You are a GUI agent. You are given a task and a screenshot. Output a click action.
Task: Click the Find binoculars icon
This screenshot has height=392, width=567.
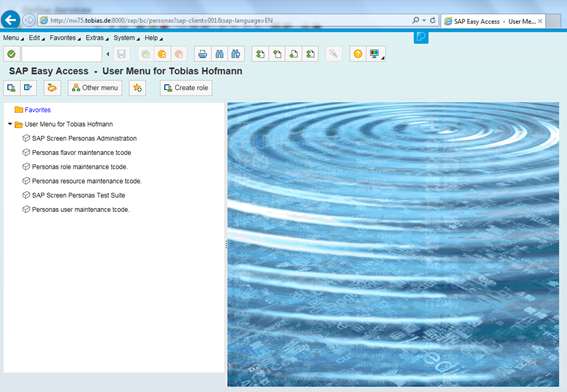[x=219, y=54]
